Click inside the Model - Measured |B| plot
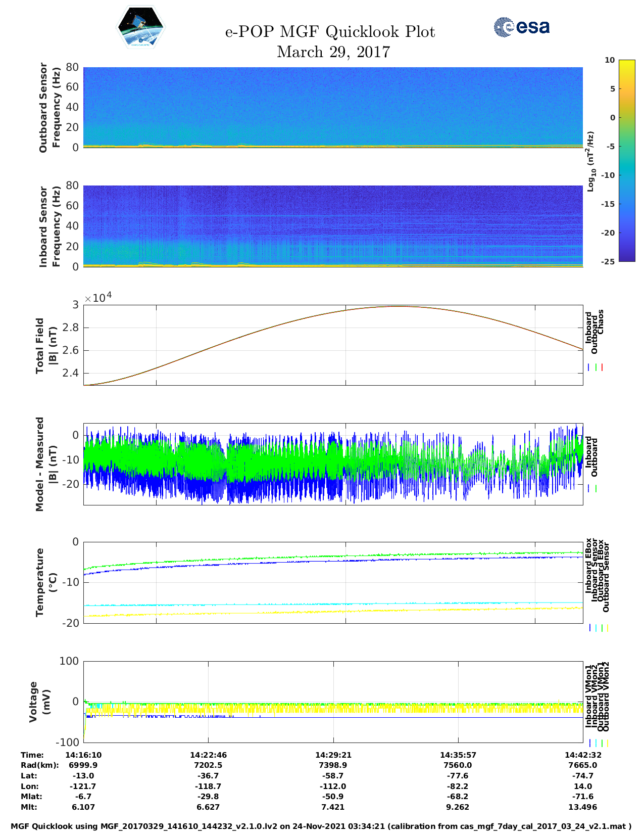 tap(333, 464)
